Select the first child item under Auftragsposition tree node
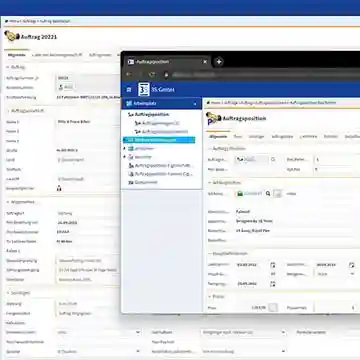This screenshot has width=360, height=360. tap(157, 123)
